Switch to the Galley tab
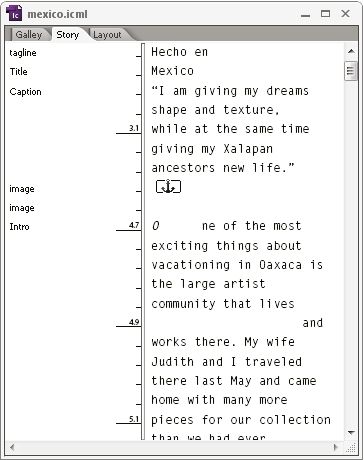The width and height of the screenshot is (364, 460). coord(29,35)
